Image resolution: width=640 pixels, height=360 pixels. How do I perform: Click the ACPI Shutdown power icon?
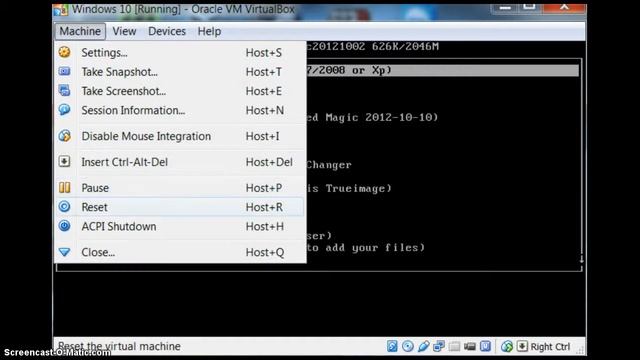click(64, 226)
